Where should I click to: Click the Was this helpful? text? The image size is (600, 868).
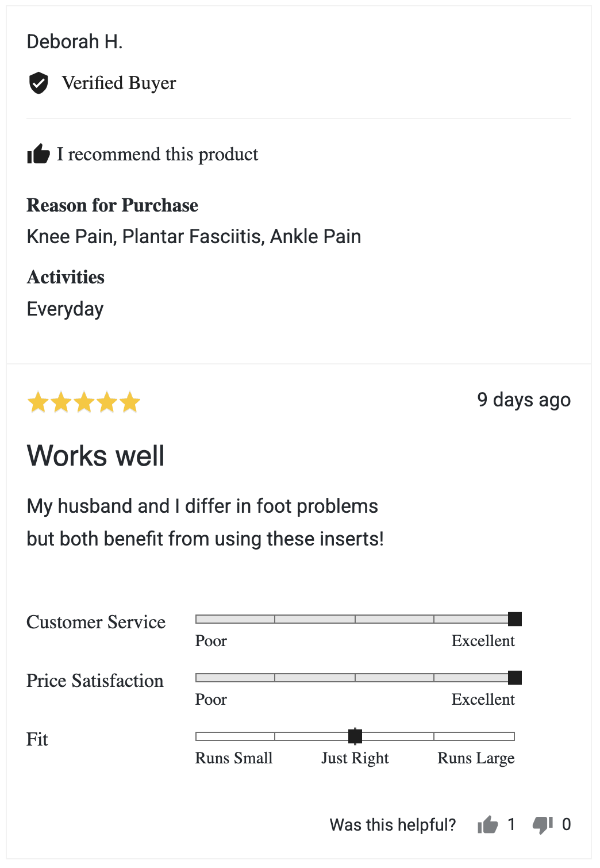click(393, 825)
